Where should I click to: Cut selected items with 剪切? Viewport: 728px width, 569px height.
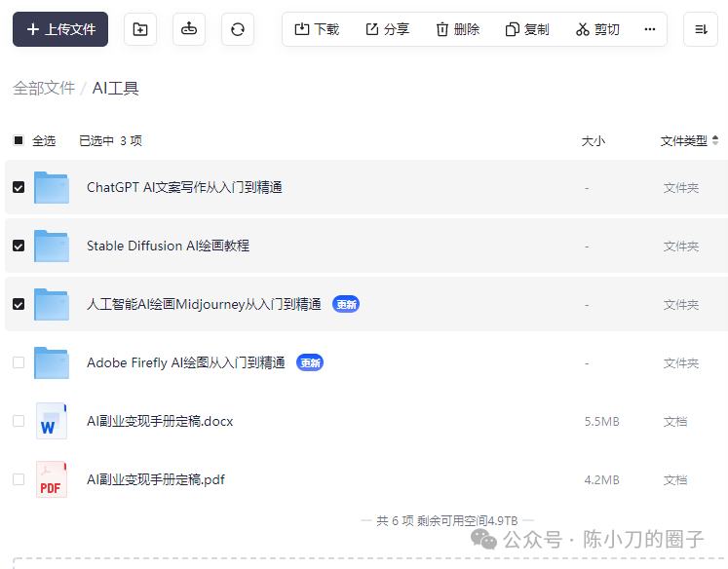pyautogui.click(x=597, y=29)
